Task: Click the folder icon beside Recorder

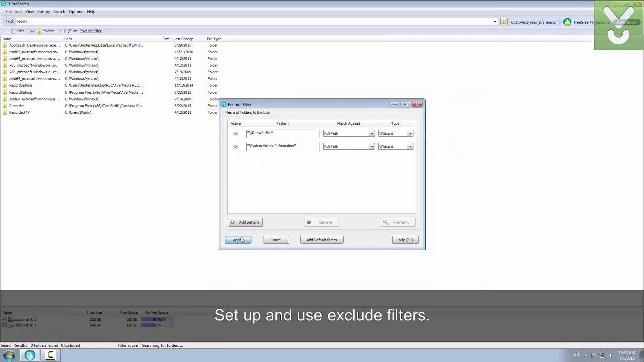Action: 5,106
